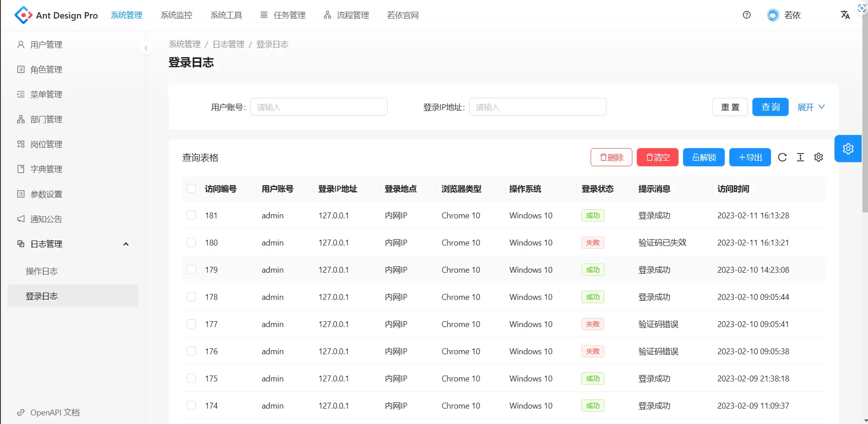Expand the search form via 展开
The height and width of the screenshot is (424, 868).
(811, 107)
